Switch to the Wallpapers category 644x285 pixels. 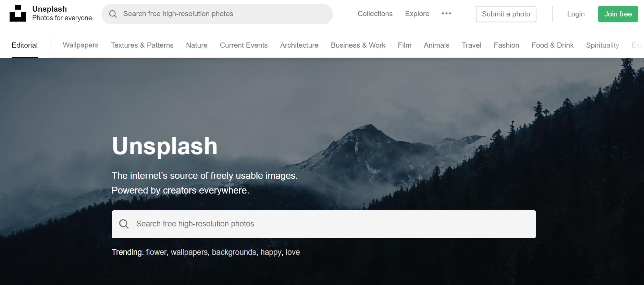click(80, 45)
